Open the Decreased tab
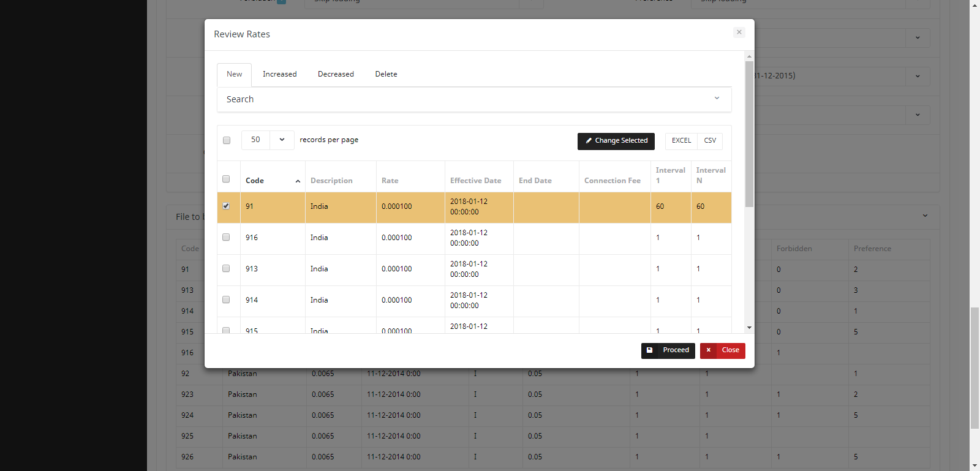This screenshot has width=980, height=471. pos(336,74)
